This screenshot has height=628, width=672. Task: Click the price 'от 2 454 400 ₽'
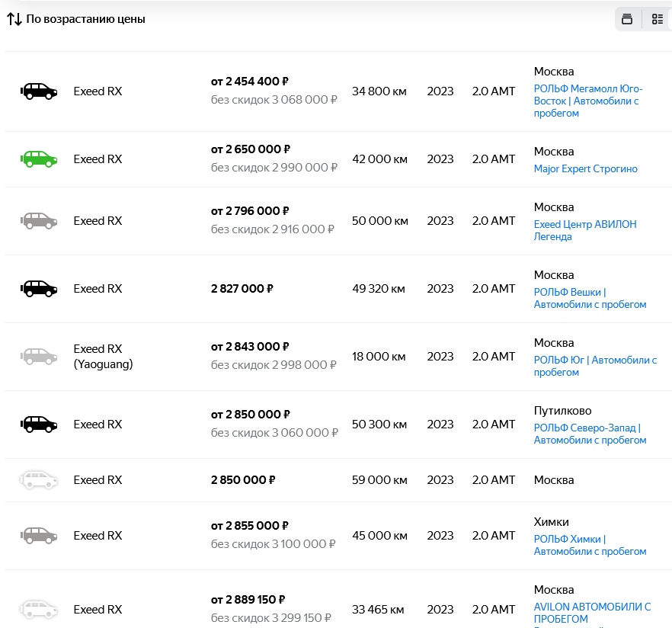click(250, 82)
